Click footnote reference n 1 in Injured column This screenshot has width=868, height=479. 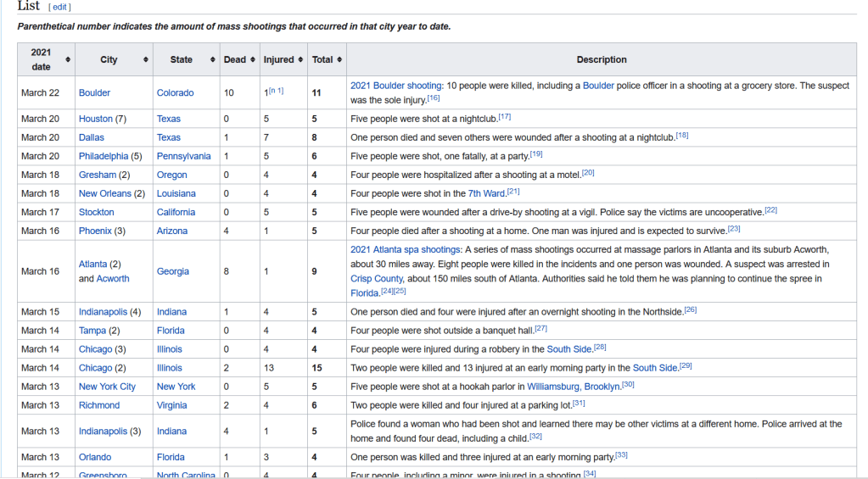coord(276,91)
